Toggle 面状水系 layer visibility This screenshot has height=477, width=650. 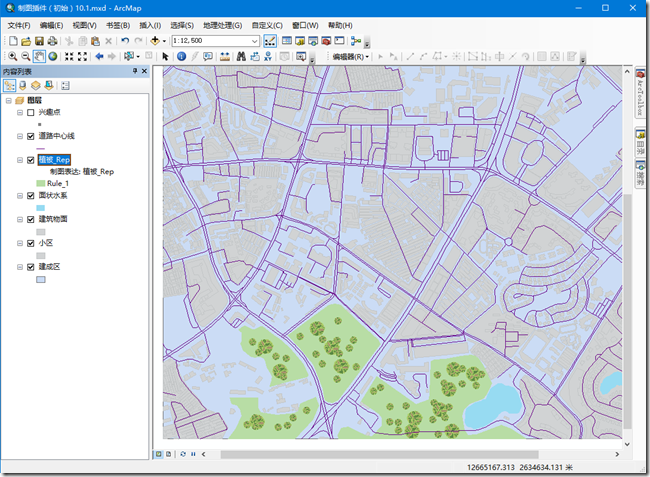[30, 196]
